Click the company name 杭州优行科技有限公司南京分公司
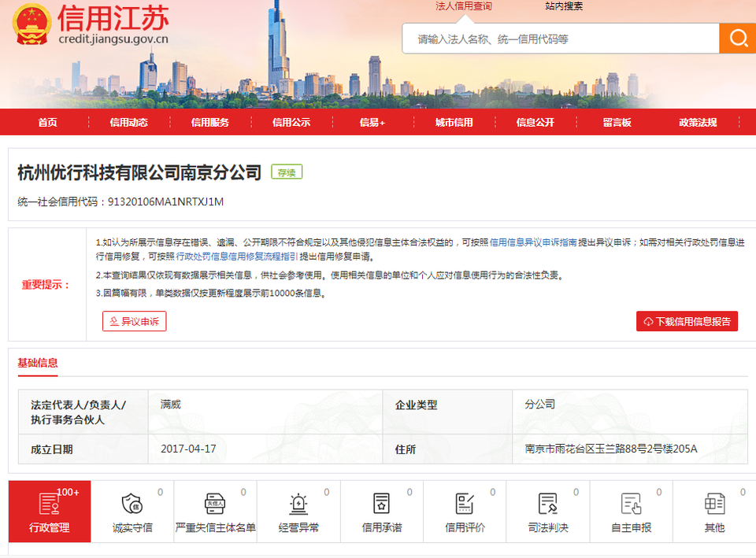 click(x=140, y=172)
